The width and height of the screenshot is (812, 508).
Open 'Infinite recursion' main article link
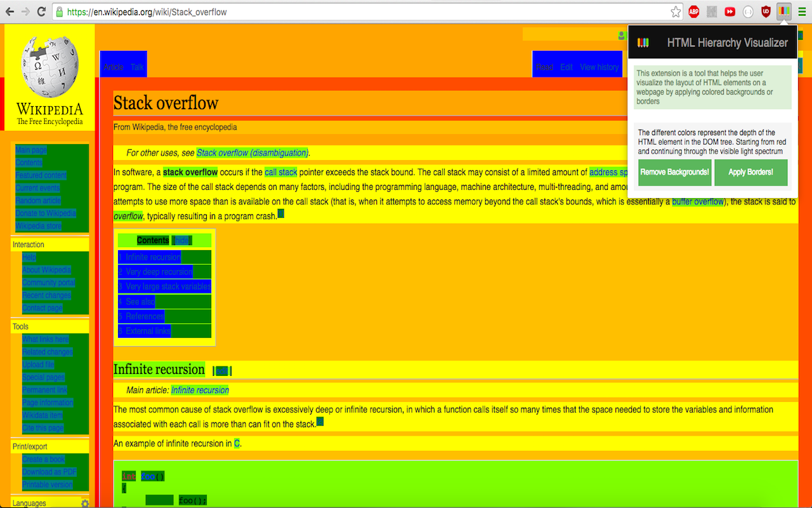point(200,390)
